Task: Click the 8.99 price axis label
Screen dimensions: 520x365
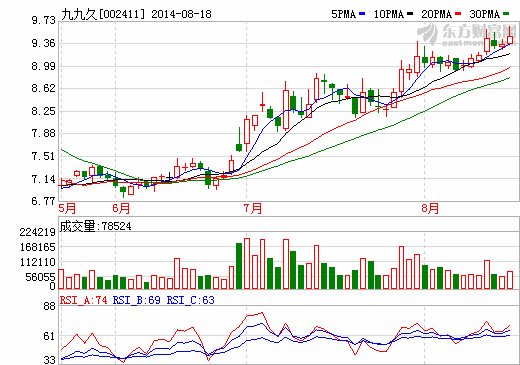Action: 44,66
